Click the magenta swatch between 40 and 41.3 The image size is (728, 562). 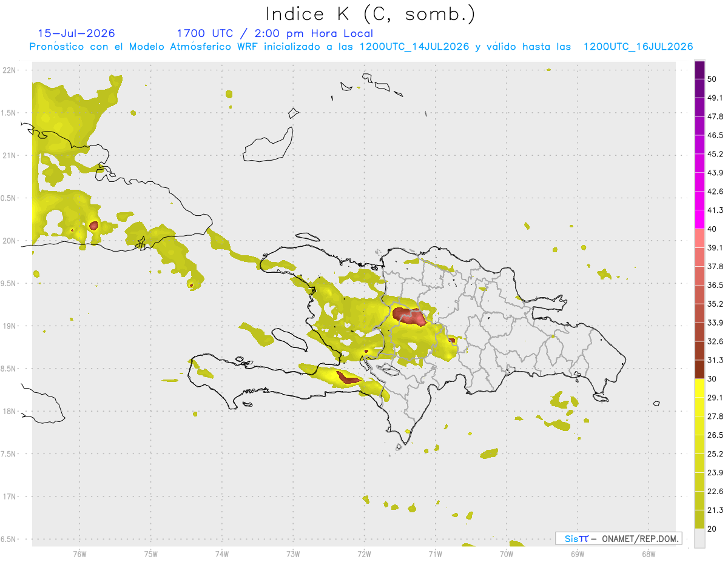(699, 219)
